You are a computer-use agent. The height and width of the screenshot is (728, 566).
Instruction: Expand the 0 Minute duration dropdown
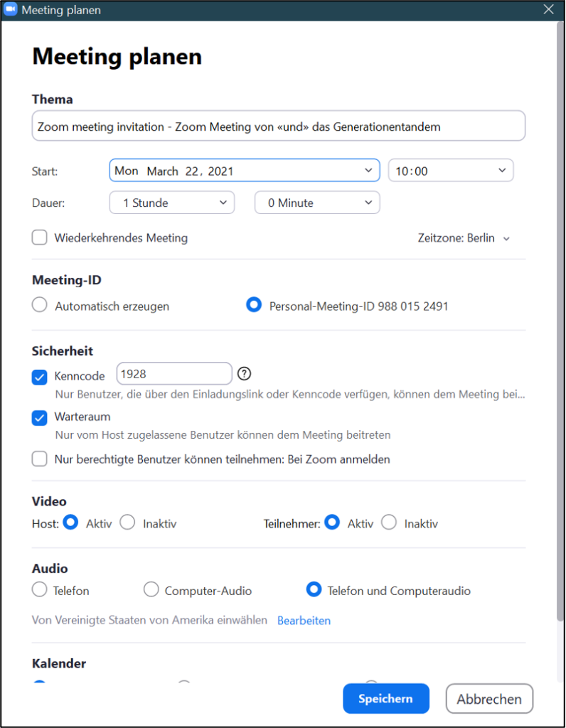(x=317, y=203)
